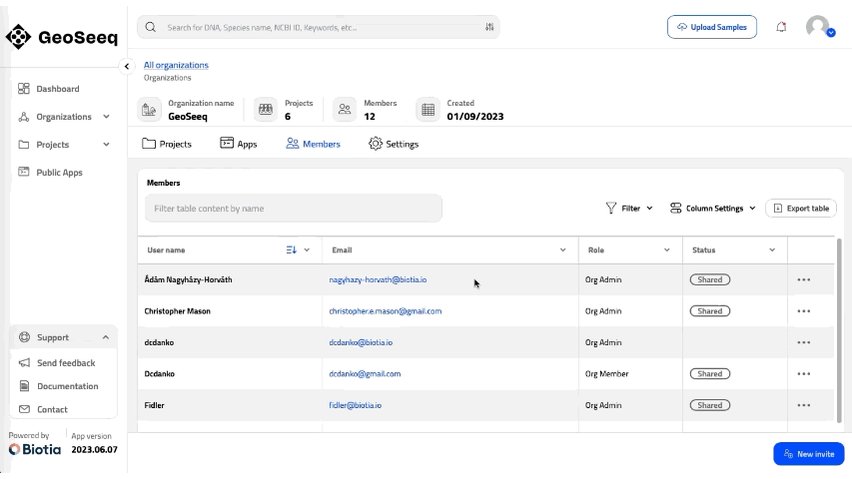Open the Email column chevron
Viewport: 852px width, 479px height.
tap(563, 250)
